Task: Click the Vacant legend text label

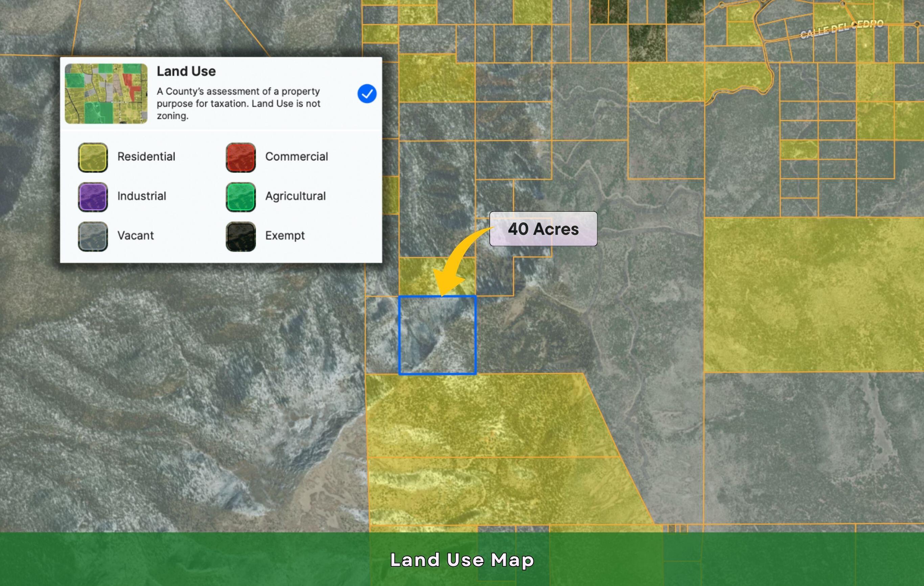Action: click(x=135, y=235)
